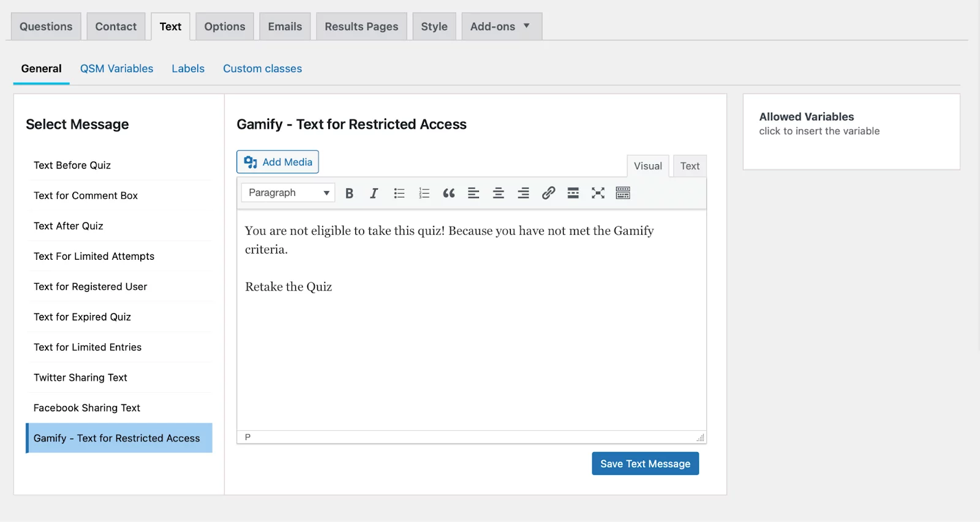Click the editor resize handle
980x522 pixels.
[700, 437]
